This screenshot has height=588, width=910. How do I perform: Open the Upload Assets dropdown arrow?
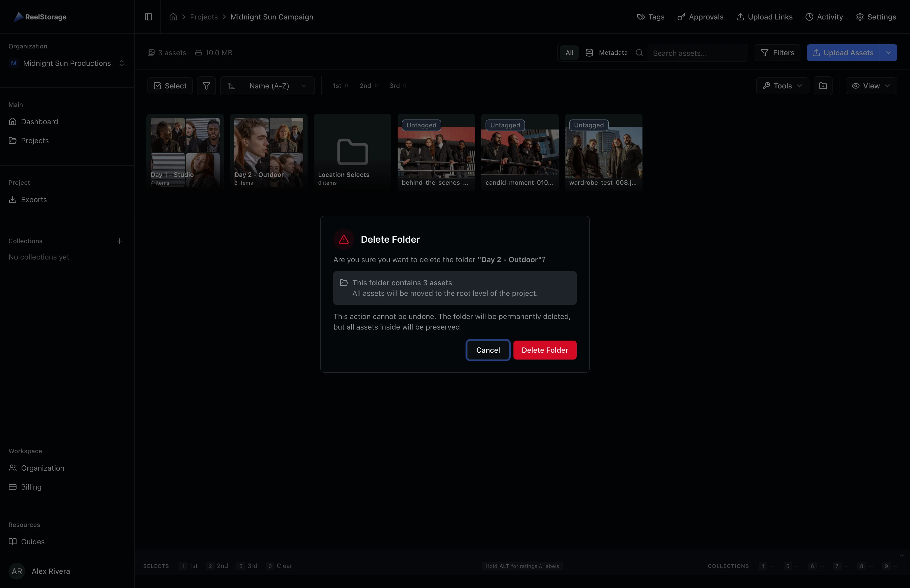pos(889,53)
